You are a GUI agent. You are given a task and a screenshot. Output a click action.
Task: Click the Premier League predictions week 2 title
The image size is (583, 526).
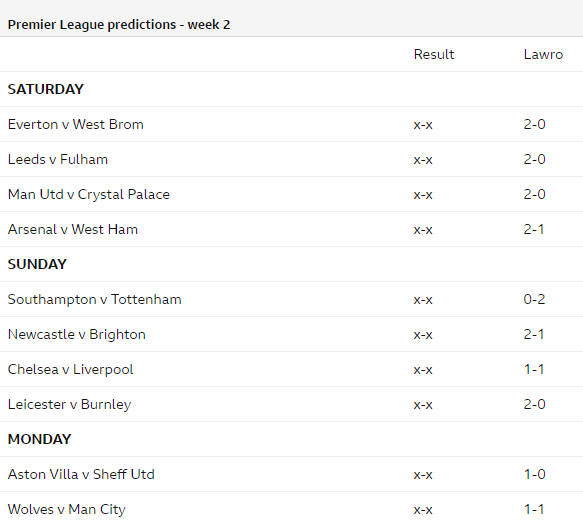(119, 25)
